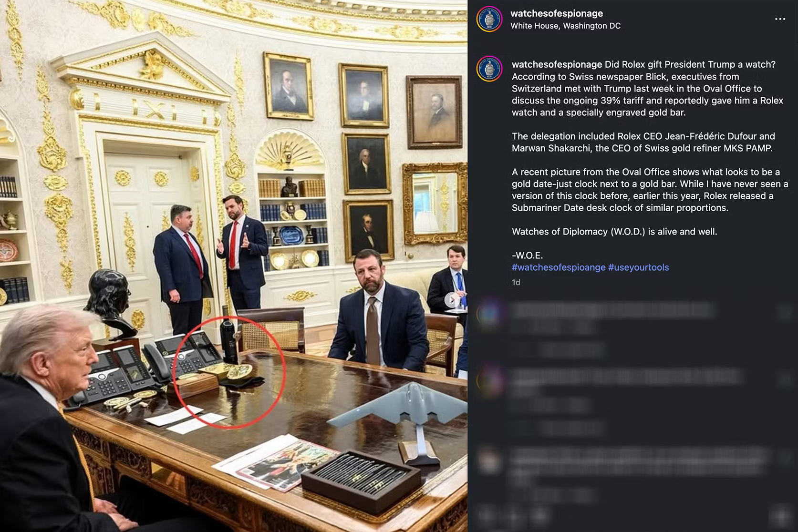Save the post using the bottom-right bookmark icon

pyautogui.click(x=781, y=515)
